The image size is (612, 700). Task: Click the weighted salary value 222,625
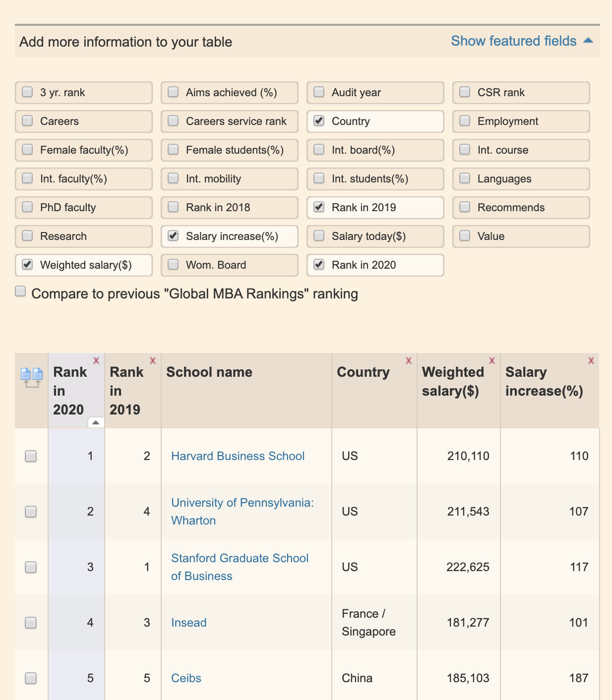tap(468, 567)
